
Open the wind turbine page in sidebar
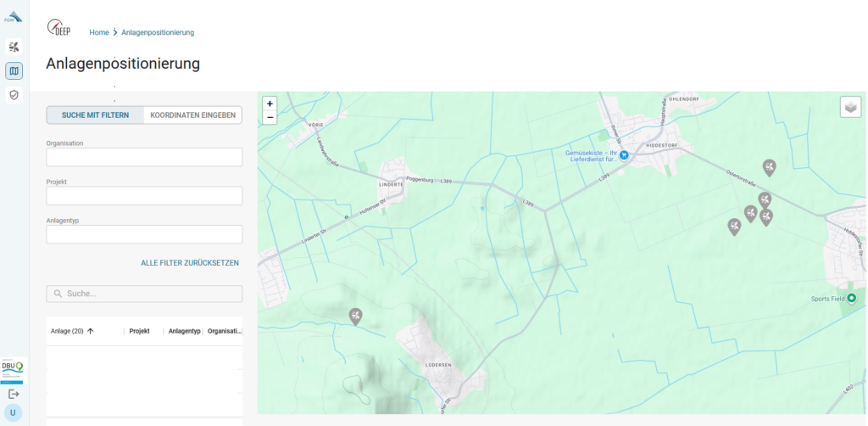14,47
